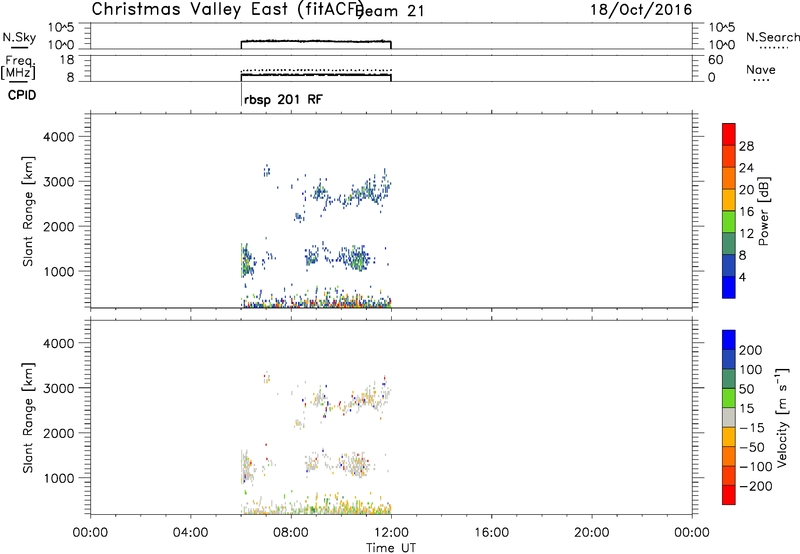Select the N.Search legend label
800x554 pixels.
pos(772,37)
